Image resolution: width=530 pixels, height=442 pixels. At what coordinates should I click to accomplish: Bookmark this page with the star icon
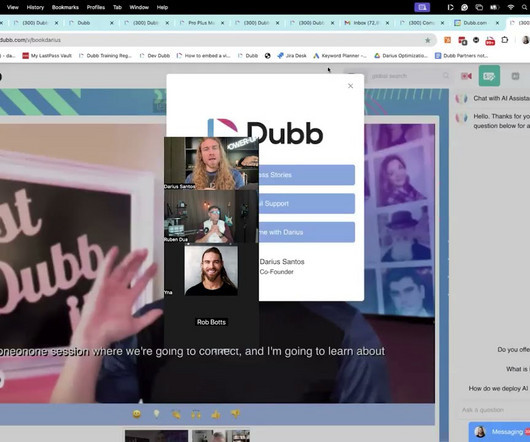(x=428, y=40)
